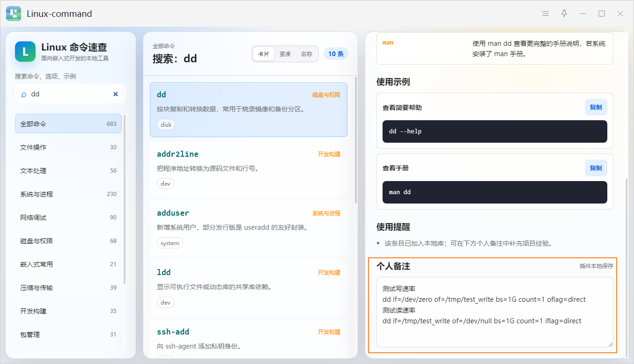
Task: Switch to 卡片 view mode
Action: (x=264, y=54)
